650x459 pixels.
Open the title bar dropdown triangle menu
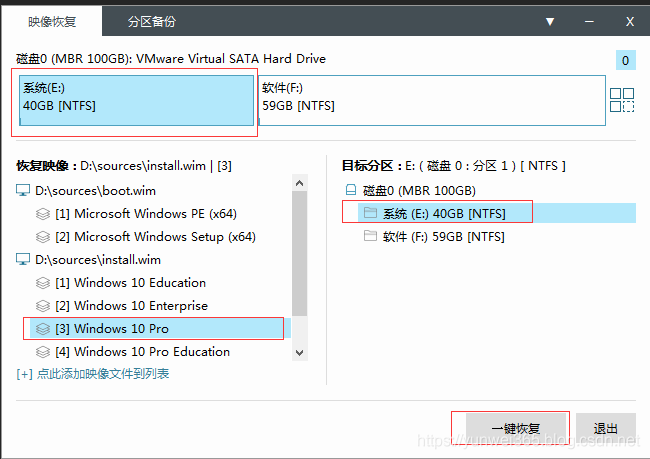point(550,22)
